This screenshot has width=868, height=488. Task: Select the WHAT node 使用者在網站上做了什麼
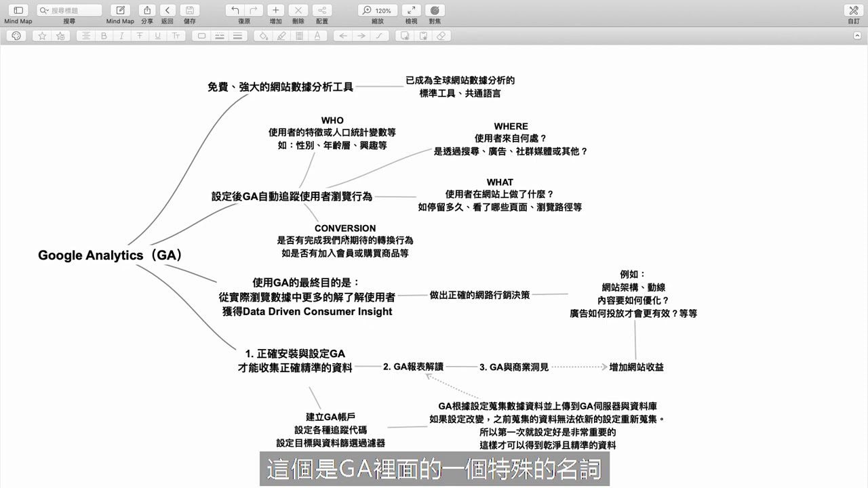(500, 195)
